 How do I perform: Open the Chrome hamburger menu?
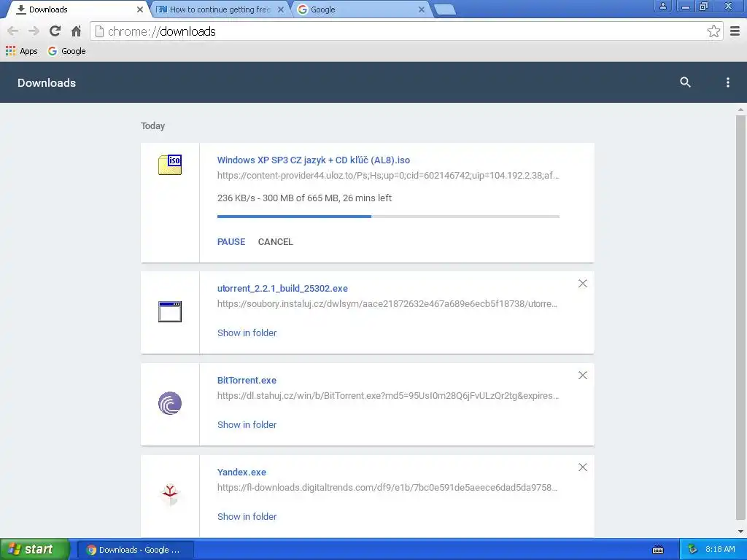click(735, 31)
